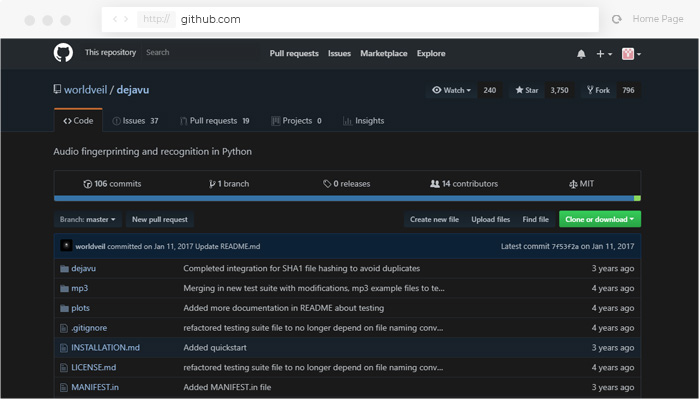Screen dimensions: 700x400
Task: Go forward with browser forward arrow
Action: pyautogui.click(x=126, y=19)
